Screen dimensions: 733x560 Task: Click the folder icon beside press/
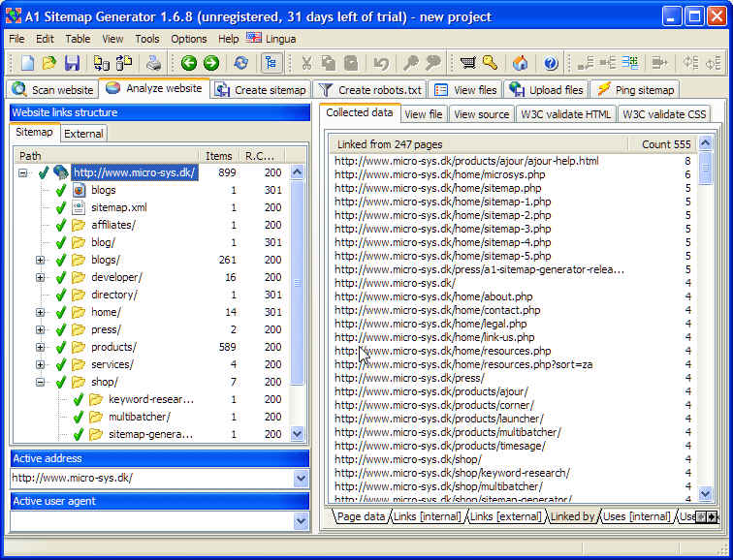click(79, 329)
